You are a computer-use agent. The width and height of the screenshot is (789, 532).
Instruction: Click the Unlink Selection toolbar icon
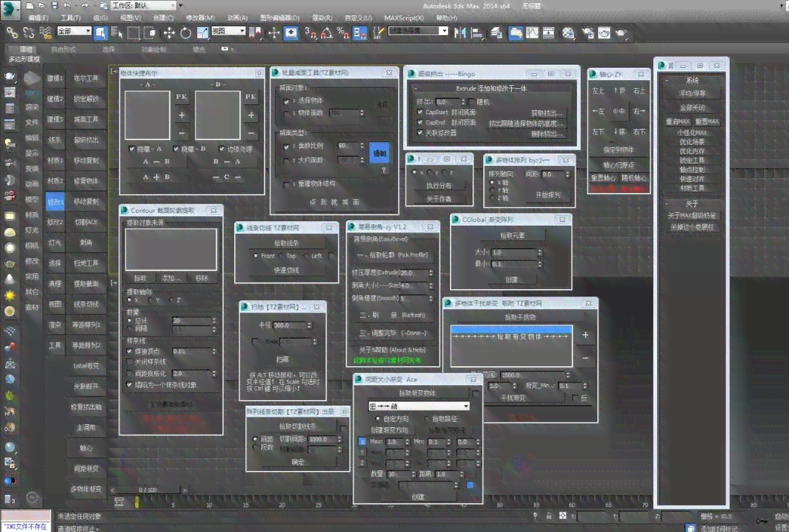point(28,32)
